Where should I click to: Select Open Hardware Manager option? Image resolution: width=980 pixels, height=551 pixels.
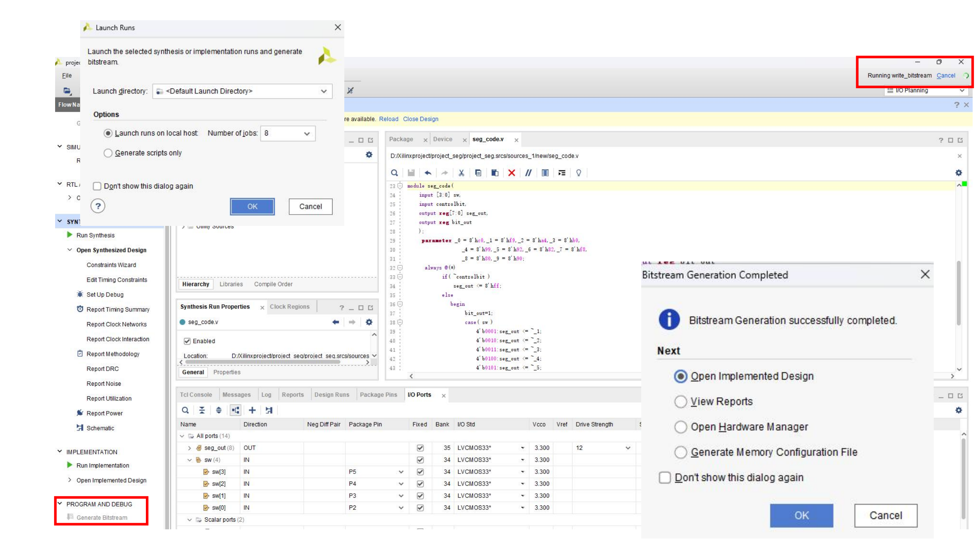[680, 427]
